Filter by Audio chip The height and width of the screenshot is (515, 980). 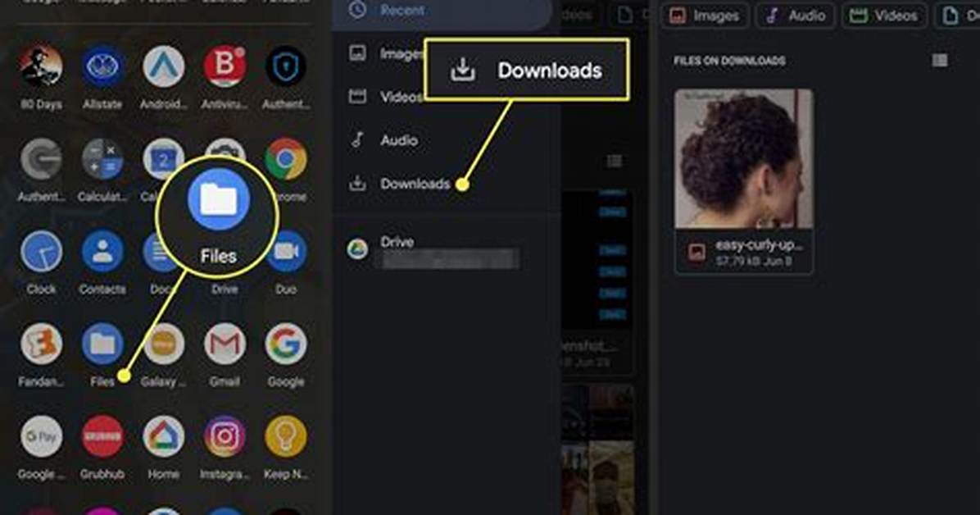click(x=796, y=15)
